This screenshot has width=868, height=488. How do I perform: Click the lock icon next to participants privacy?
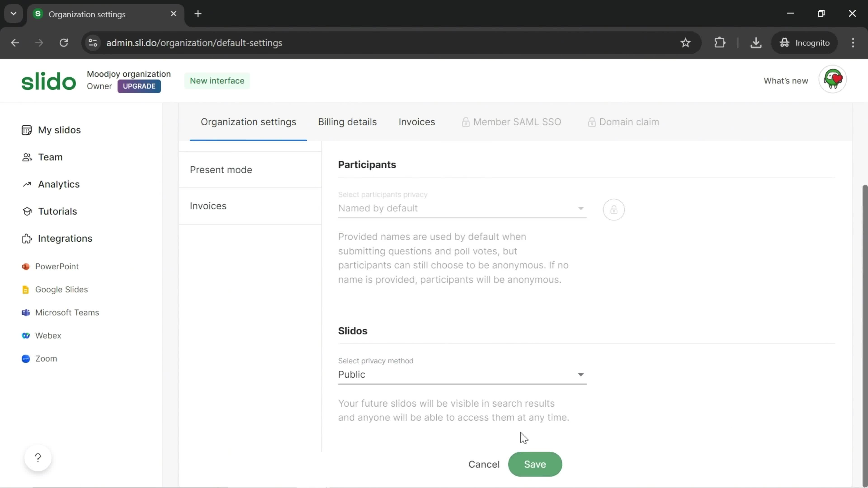tap(613, 210)
